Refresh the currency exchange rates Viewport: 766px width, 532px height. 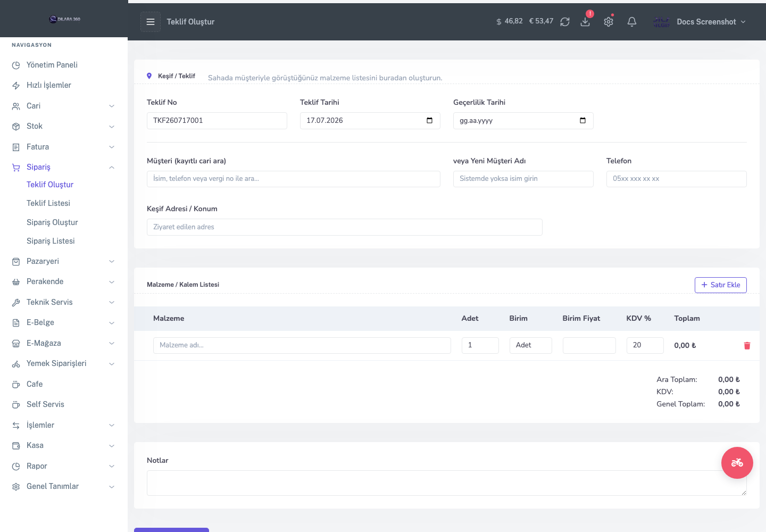(565, 22)
